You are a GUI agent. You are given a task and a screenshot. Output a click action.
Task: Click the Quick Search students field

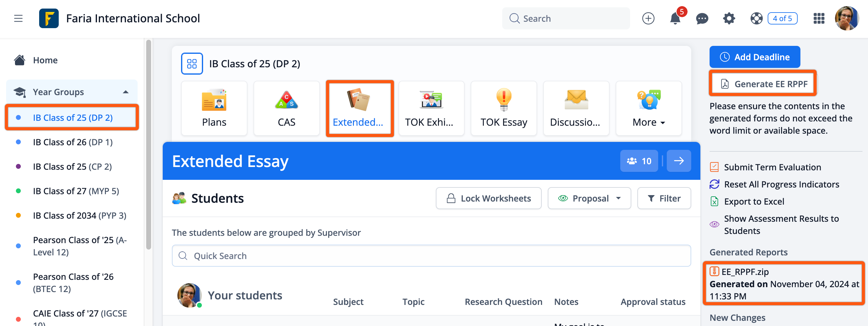[431, 256]
